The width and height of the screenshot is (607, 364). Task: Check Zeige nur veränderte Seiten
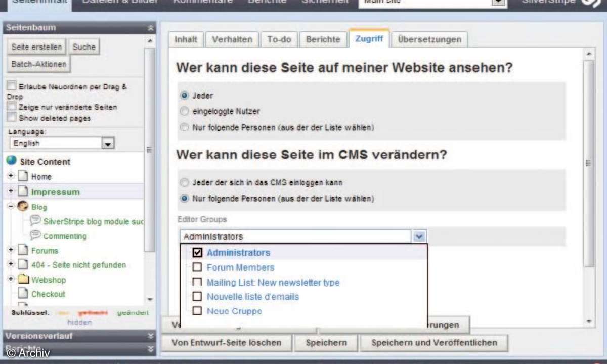[12, 107]
